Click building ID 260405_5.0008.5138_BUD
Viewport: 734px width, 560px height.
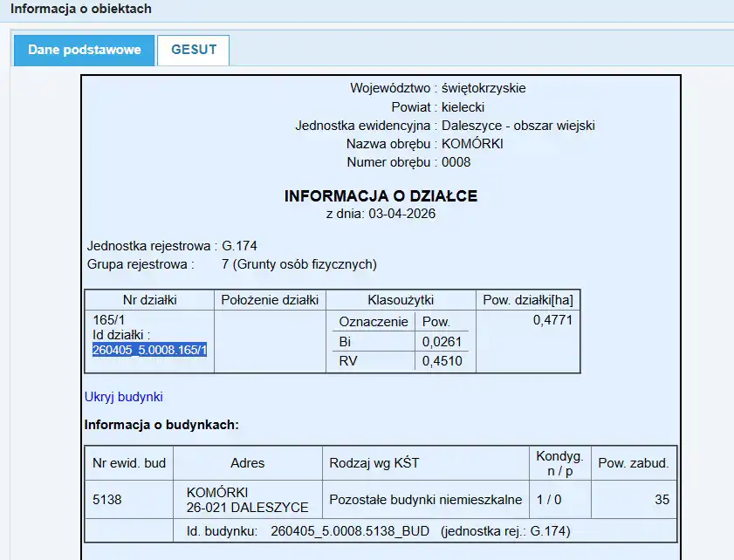pyautogui.click(x=350, y=530)
